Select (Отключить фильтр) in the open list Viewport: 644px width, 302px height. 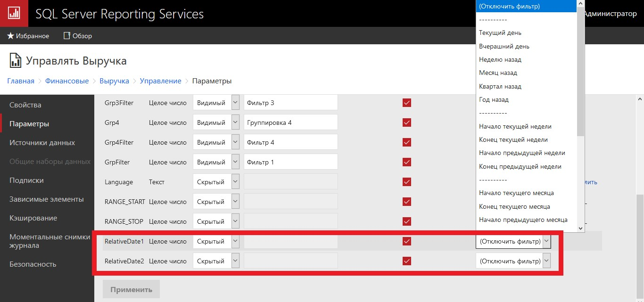click(526, 6)
